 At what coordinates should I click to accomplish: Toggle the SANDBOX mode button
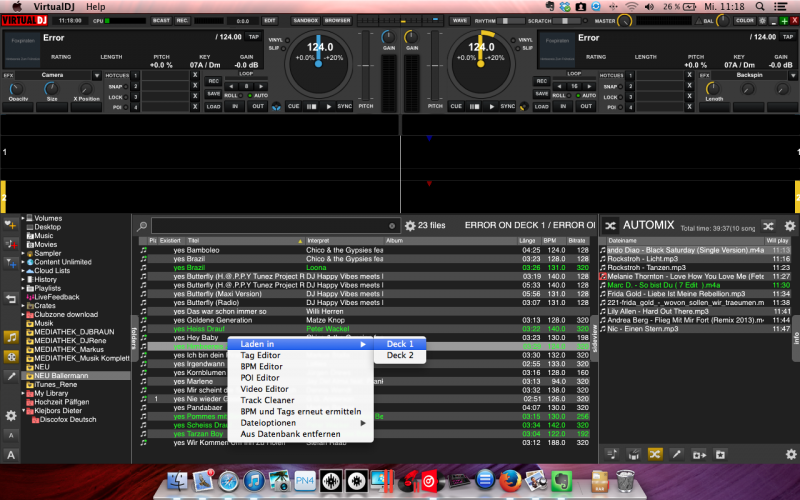pyautogui.click(x=305, y=20)
